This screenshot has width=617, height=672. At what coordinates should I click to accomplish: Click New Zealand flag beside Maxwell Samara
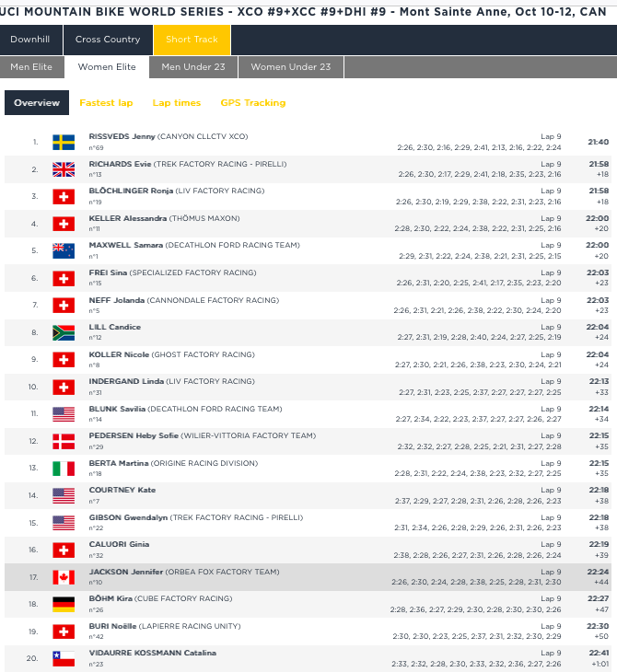point(64,251)
